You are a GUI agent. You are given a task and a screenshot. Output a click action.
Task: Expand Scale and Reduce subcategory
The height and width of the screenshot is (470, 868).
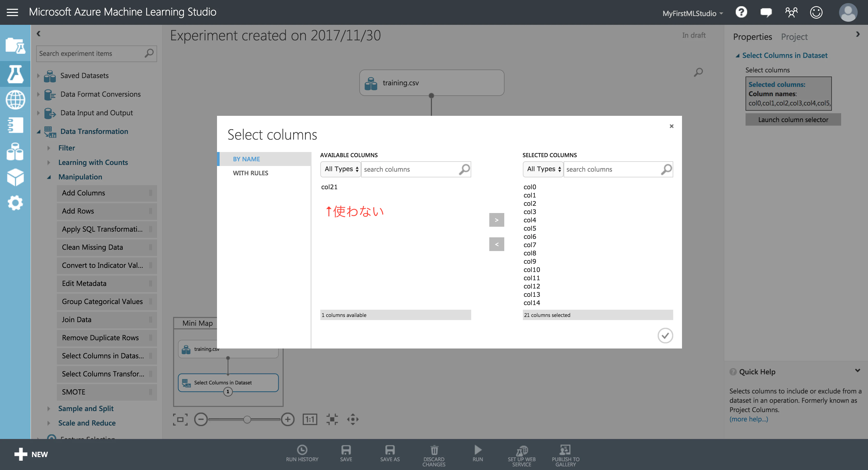tap(49, 423)
